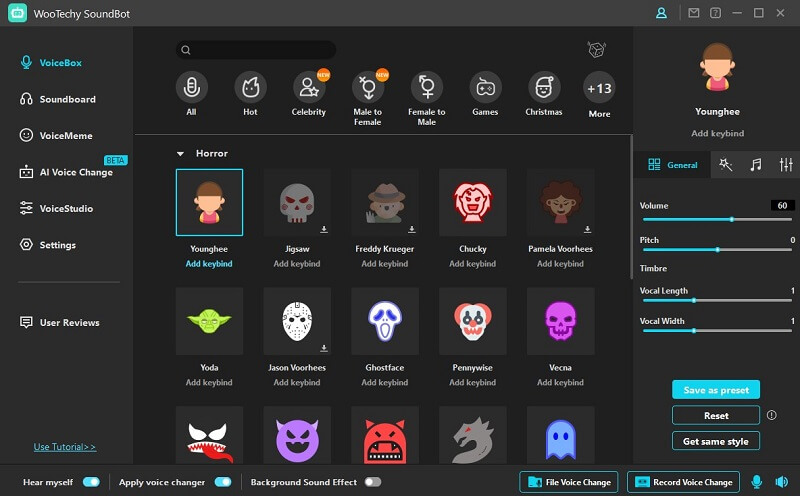The image size is (800, 496).
Task: Toggle the Apply voice changer switch
Action: (x=223, y=482)
